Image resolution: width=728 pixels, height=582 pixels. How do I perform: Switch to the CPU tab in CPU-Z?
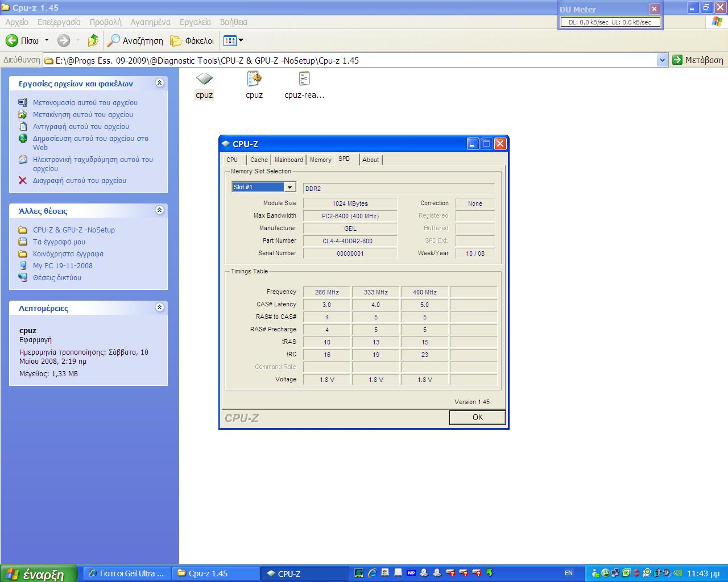[232, 160]
